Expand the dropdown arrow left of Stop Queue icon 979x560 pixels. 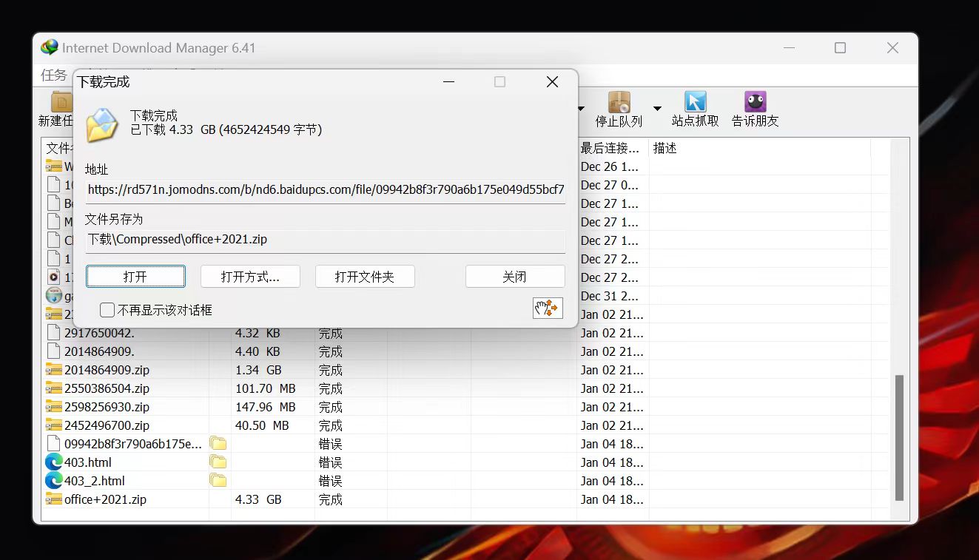(582, 109)
